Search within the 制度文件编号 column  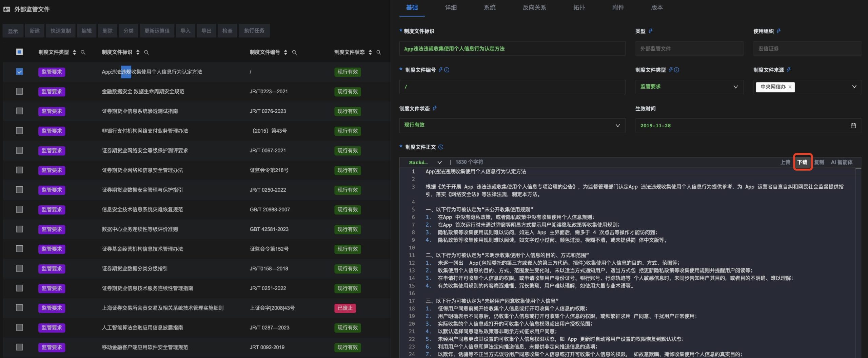pos(294,52)
